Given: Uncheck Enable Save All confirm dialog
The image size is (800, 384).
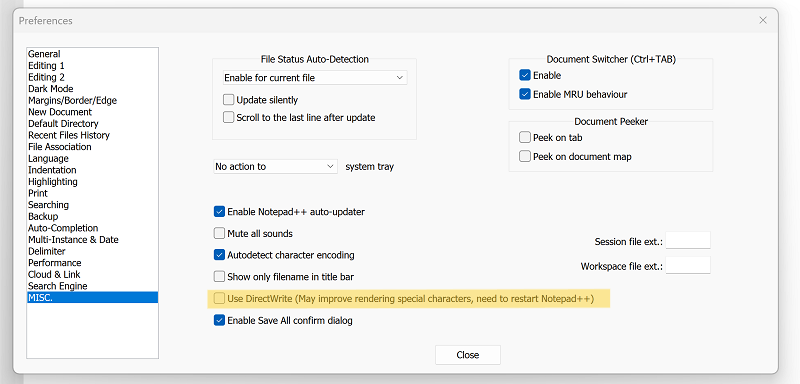Looking at the screenshot, I should click(x=219, y=321).
